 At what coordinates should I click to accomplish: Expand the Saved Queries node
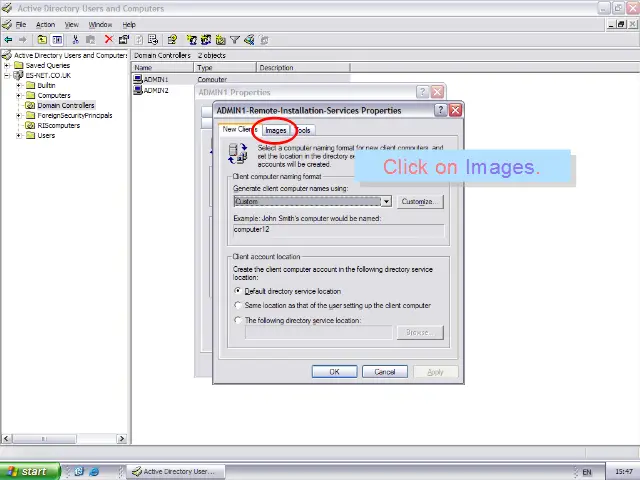(x=7, y=65)
